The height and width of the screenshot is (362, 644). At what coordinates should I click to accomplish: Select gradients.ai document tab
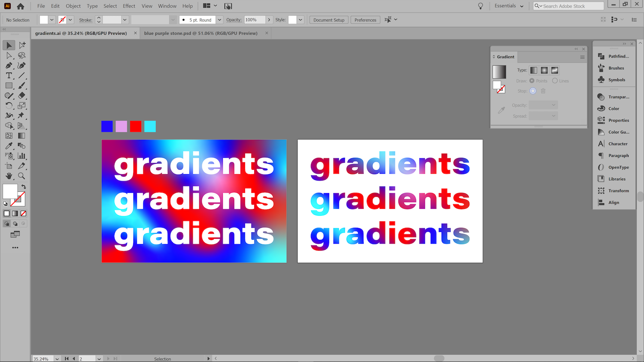pyautogui.click(x=81, y=33)
